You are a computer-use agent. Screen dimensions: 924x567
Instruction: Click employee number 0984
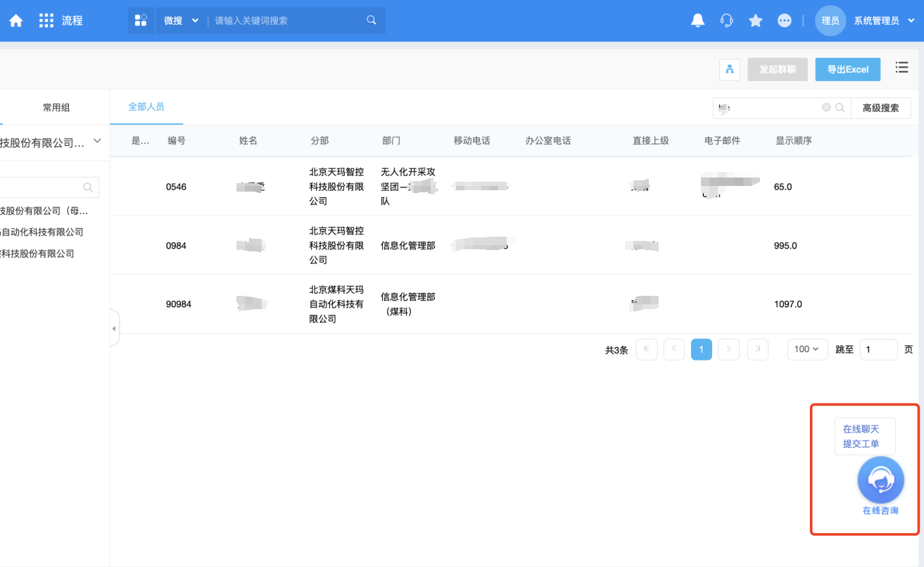tap(176, 246)
